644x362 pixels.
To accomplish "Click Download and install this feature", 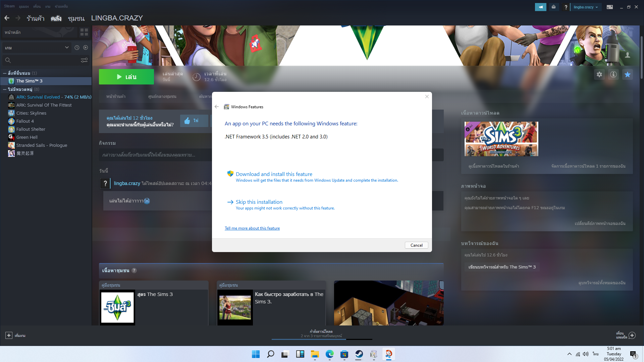I will point(274,174).
